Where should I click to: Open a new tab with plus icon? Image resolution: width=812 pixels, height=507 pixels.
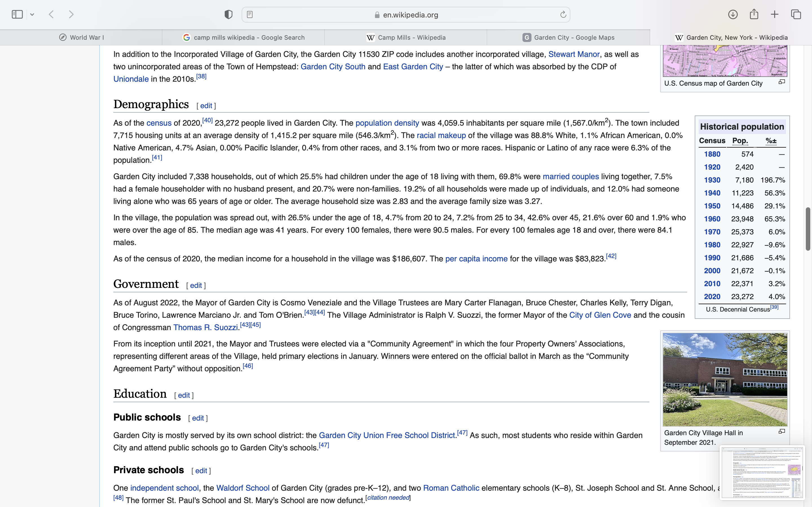point(775,14)
